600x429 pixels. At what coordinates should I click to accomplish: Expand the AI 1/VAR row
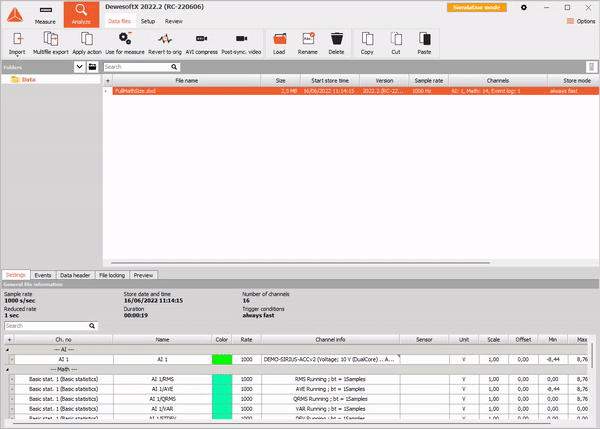12,409
